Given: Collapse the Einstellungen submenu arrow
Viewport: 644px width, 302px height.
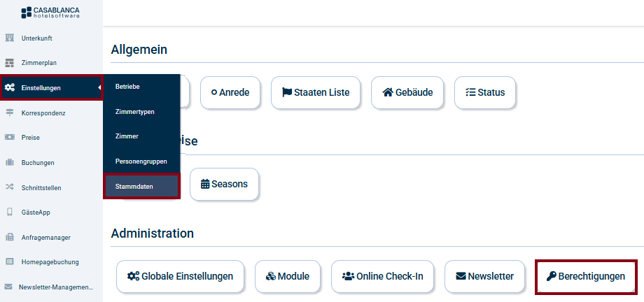Looking at the screenshot, I should pos(99,87).
